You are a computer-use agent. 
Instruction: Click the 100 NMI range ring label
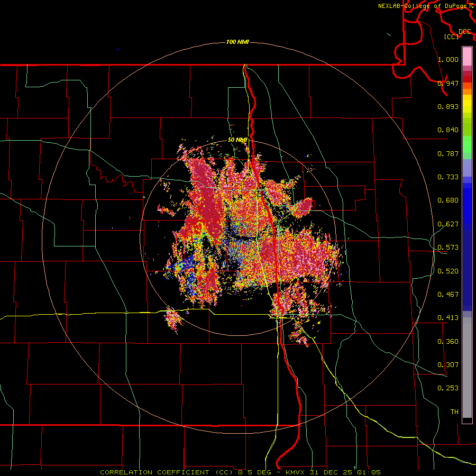[x=237, y=42]
